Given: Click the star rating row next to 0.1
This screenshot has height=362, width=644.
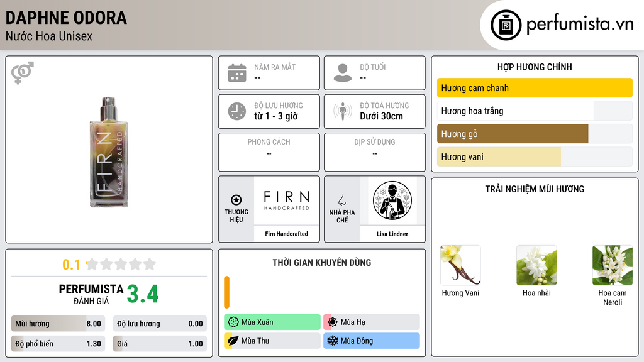Looking at the screenshot, I should [121, 264].
